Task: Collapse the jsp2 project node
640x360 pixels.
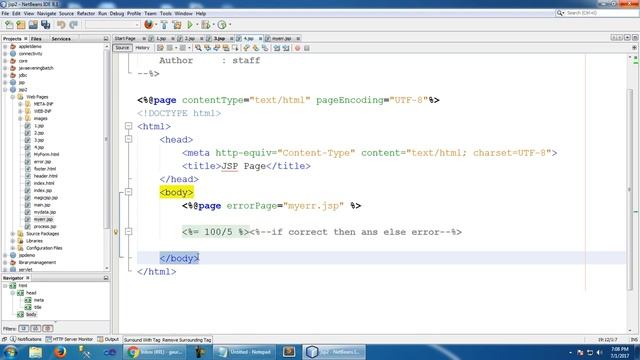Action: [x=5, y=89]
